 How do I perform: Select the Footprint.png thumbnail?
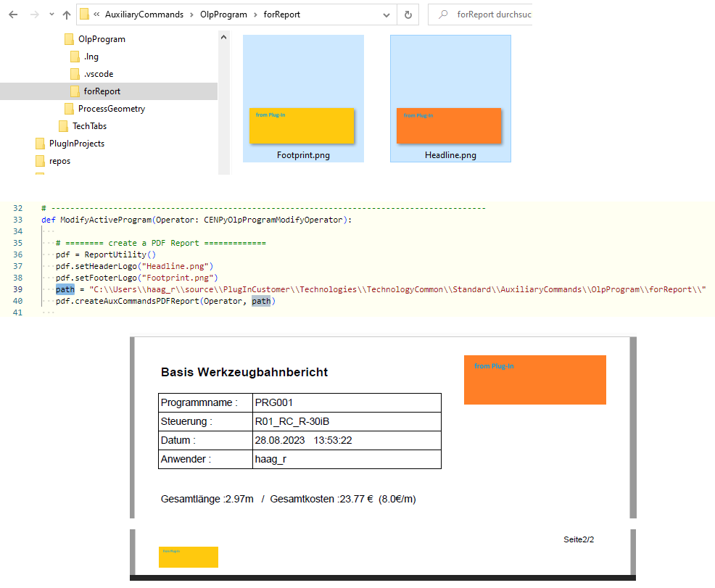coord(303,99)
